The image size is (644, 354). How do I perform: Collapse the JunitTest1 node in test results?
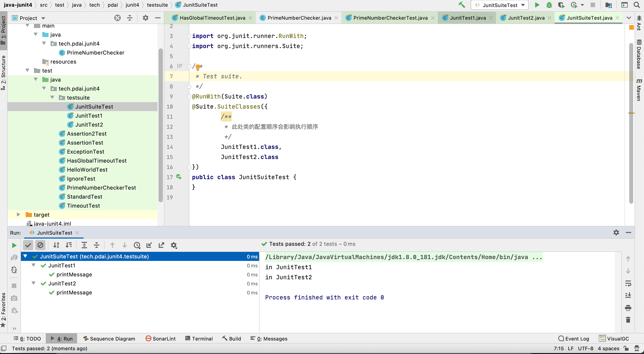pyautogui.click(x=34, y=265)
